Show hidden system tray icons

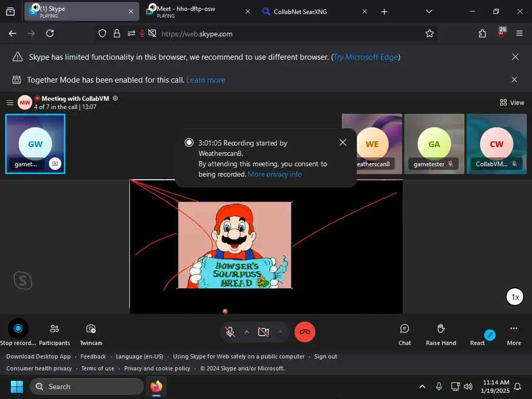422,387
